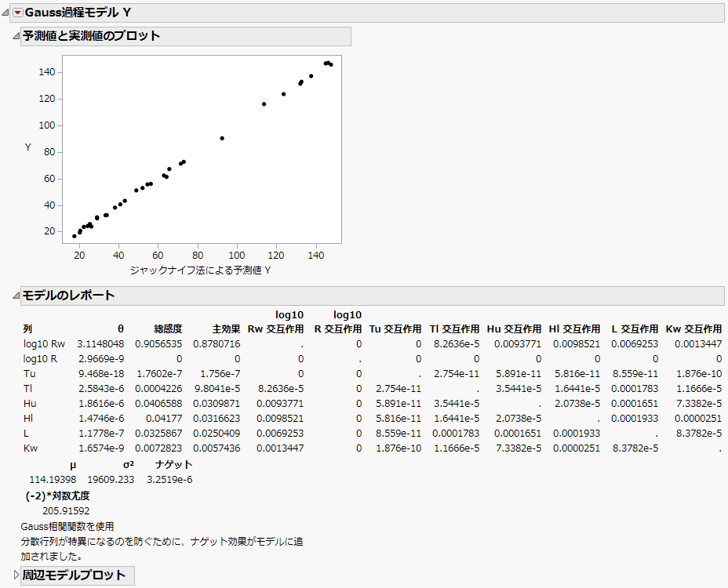Click the ナゲット column header

click(x=173, y=465)
